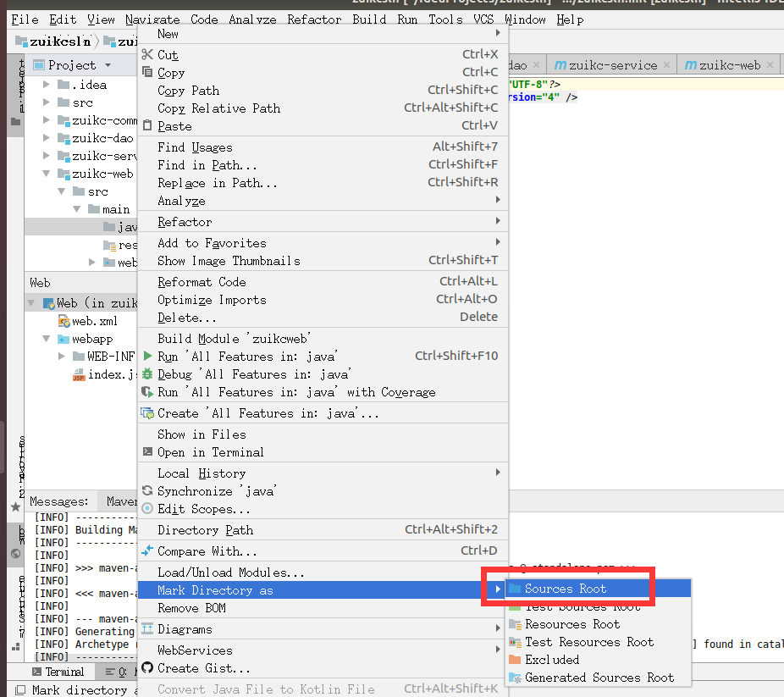Image resolution: width=784 pixels, height=697 pixels.
Task: Expand the WEB-INF folder node
Action: click(62, 357)
